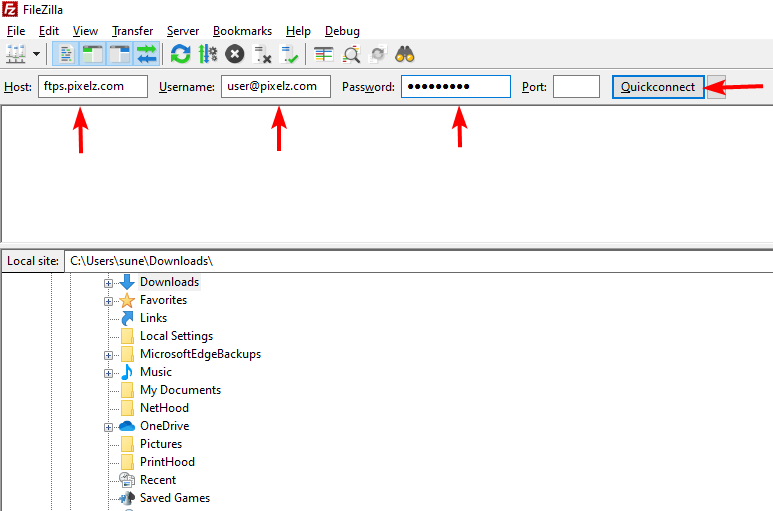Select the Favorites folder in tree
Image resolution: width=773 pixels, height=511 pixels.
pos(163,300)
